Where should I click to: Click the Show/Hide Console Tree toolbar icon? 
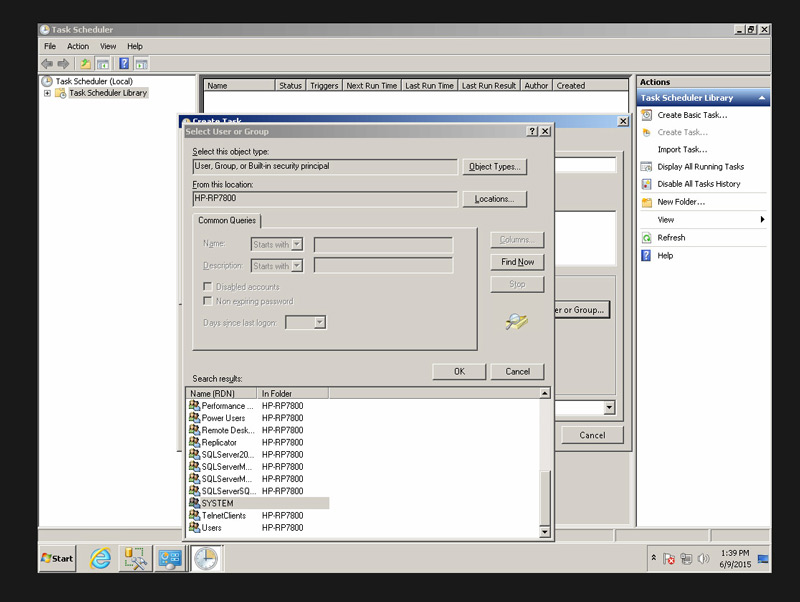pos(103,64)
